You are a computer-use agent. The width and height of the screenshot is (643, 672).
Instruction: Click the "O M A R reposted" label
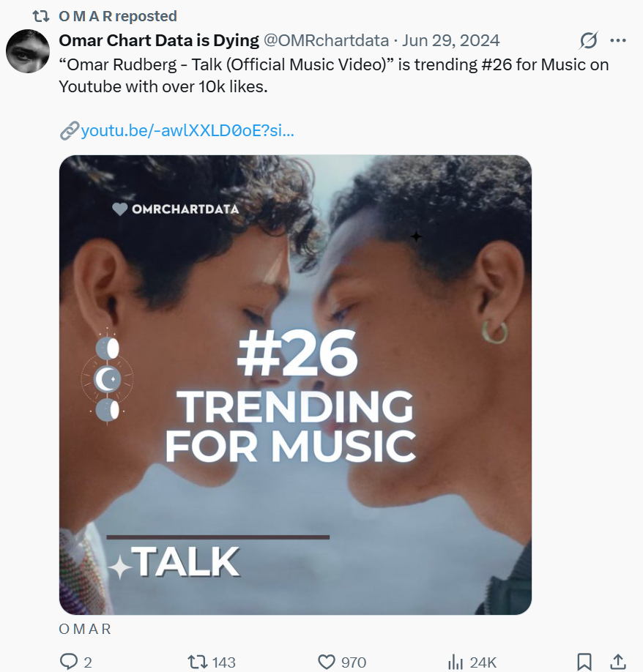[x=117, y=15]
